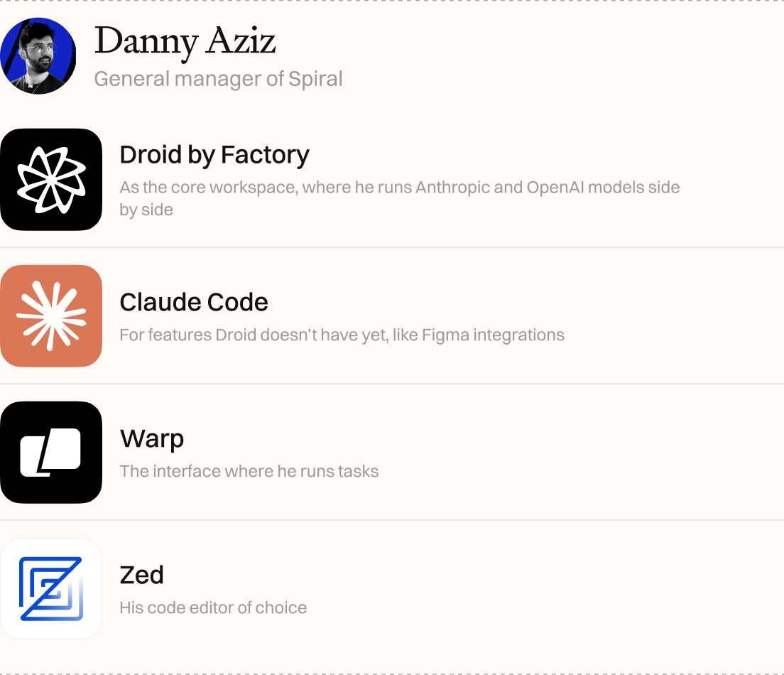Open the Danny Aziz name heading
Screen dimensions: 784x675
185,41
